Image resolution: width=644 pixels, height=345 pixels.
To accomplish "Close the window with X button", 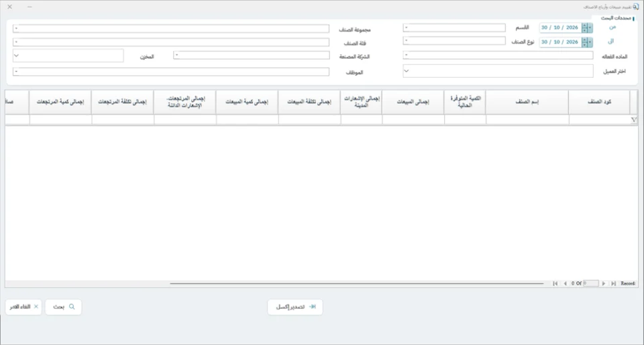I will pyautogui.click(x=9, y=7).
